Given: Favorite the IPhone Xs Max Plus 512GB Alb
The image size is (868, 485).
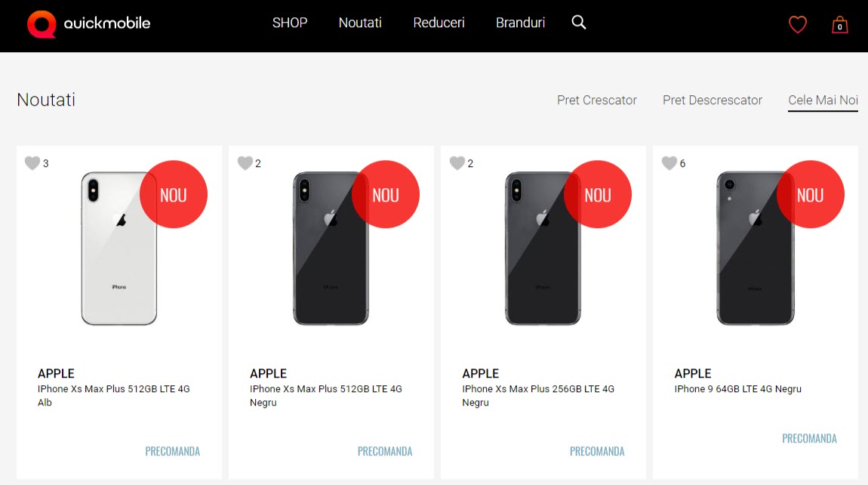Looking at the screenshot, I should 32,162.
